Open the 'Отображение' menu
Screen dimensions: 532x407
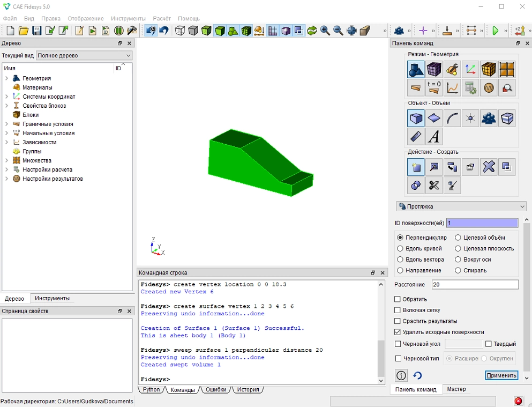coord(86,18)
